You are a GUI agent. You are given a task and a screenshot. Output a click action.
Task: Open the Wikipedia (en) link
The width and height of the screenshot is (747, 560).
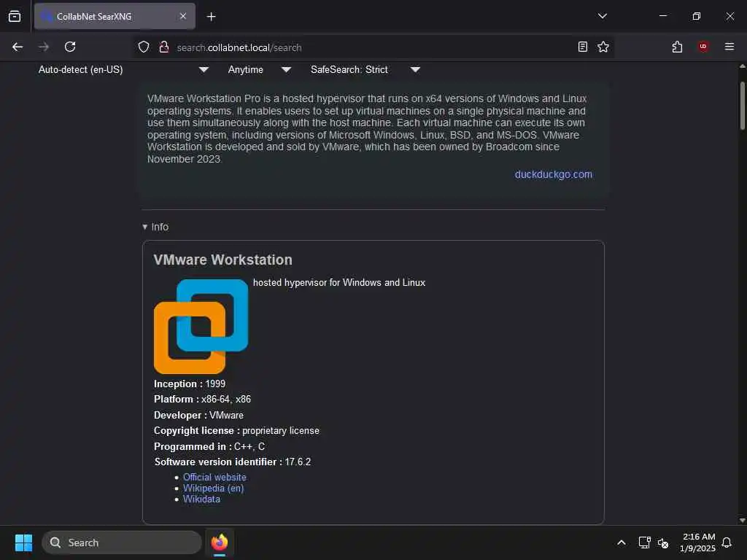click(x=213, y=488)
